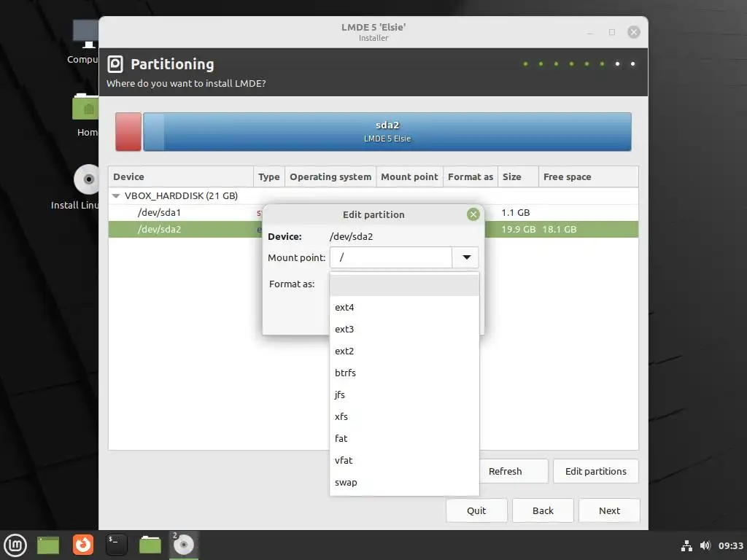Image resolution: width=747 pixels, height=560 pixels.
Task: Click the Mount point column header
Action: click(x=409, y=176)
